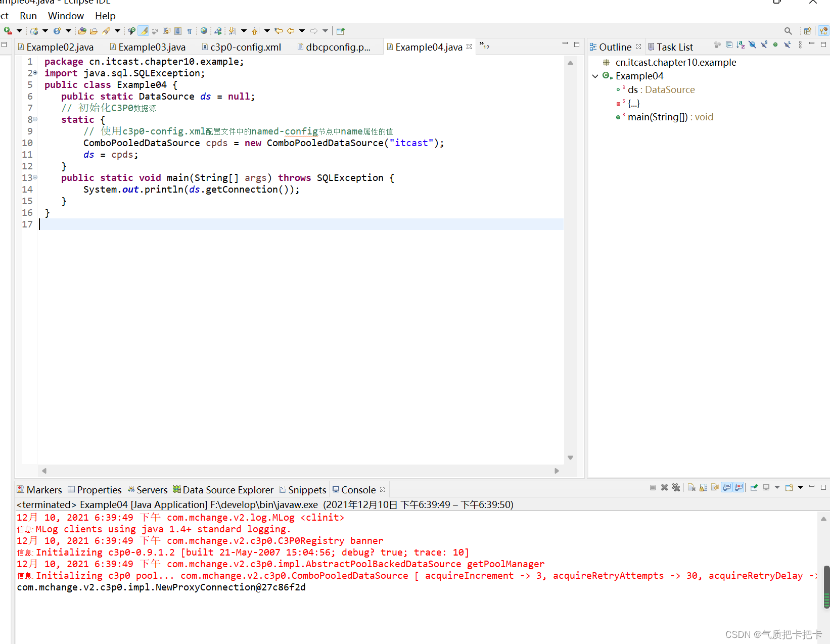Click Collapse All in Outline toolbar

click(x=729, y=45)
